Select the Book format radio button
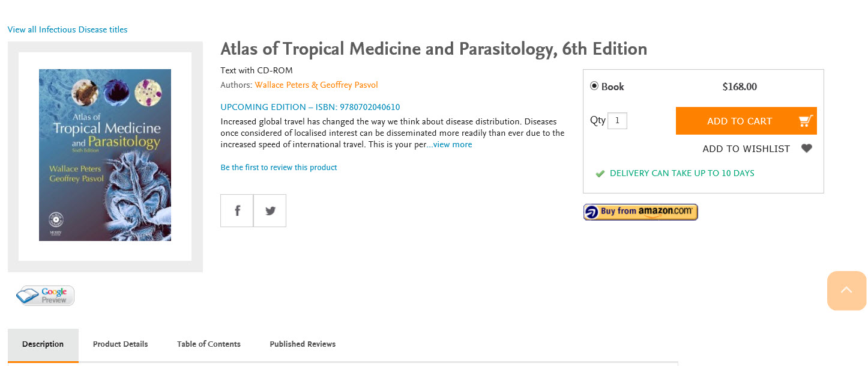 click(x=594, y=86)
